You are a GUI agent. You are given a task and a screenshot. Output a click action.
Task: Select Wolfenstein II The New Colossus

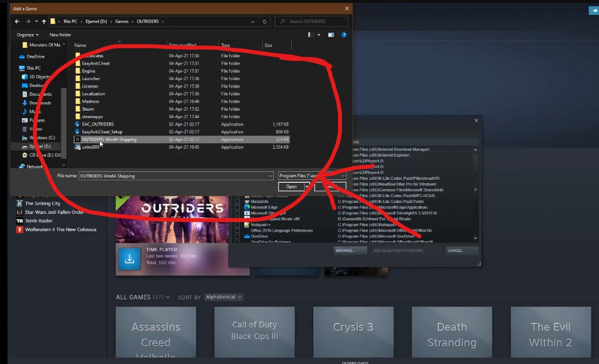coord(60,230)
